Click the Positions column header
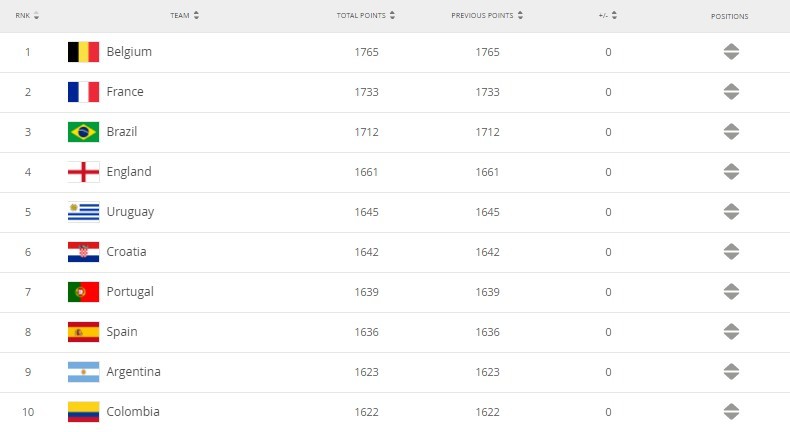 (x=729, y=16)
